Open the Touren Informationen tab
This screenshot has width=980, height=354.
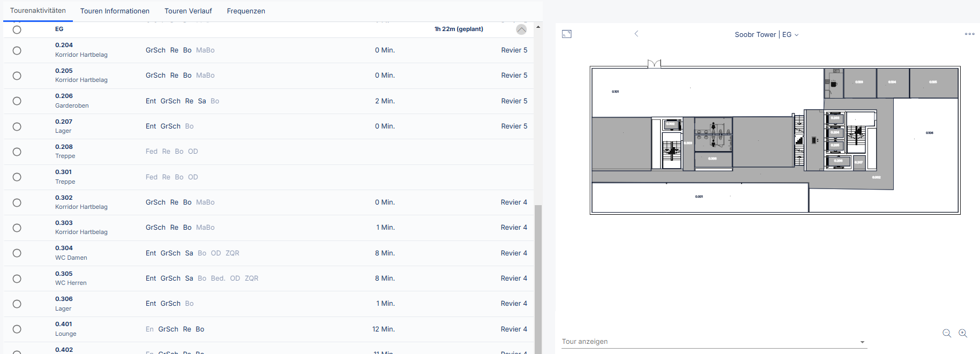coord(115,11)
